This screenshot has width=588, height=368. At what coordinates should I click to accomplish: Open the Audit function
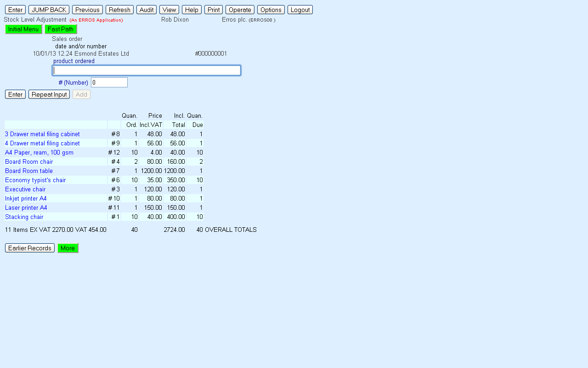147,10
